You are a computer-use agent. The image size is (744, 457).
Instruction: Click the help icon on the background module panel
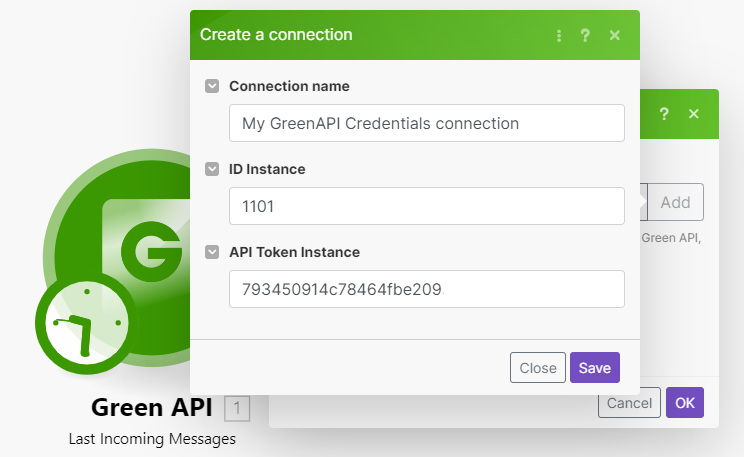click(664, 114)
